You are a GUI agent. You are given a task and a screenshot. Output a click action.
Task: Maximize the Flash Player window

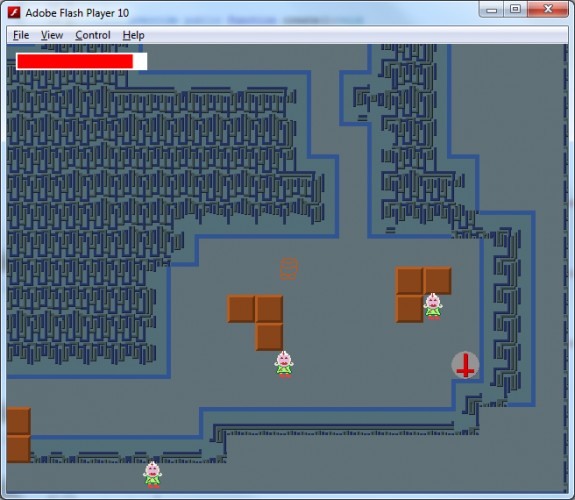coord(515,9)
